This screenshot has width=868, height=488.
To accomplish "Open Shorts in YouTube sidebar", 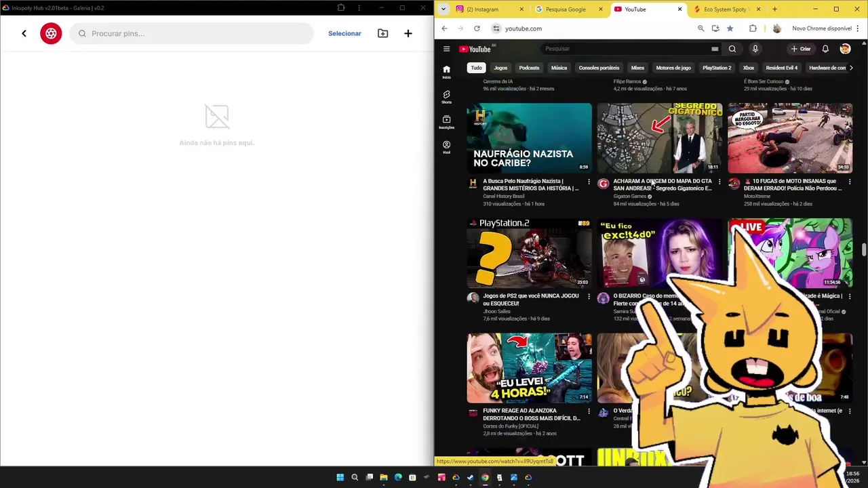I will pos(446,97).
